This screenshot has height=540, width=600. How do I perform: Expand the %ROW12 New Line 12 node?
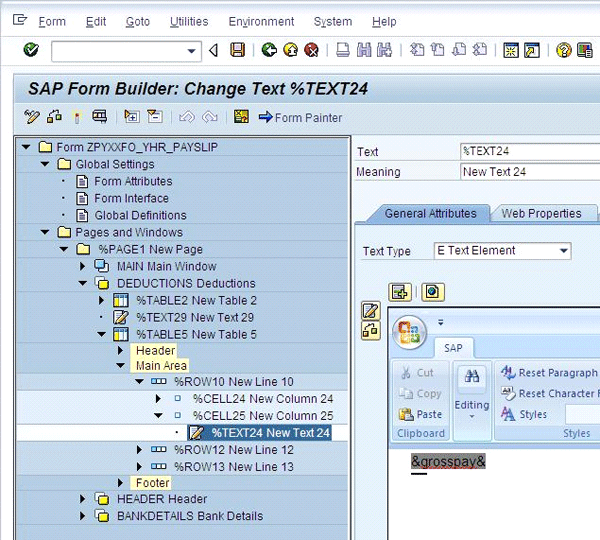[x=140, y=450]
